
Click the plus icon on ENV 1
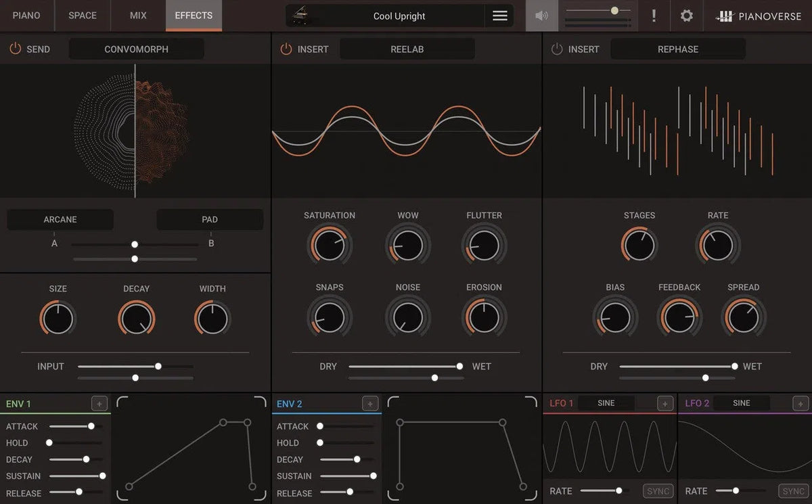click(x=99, y=404)
